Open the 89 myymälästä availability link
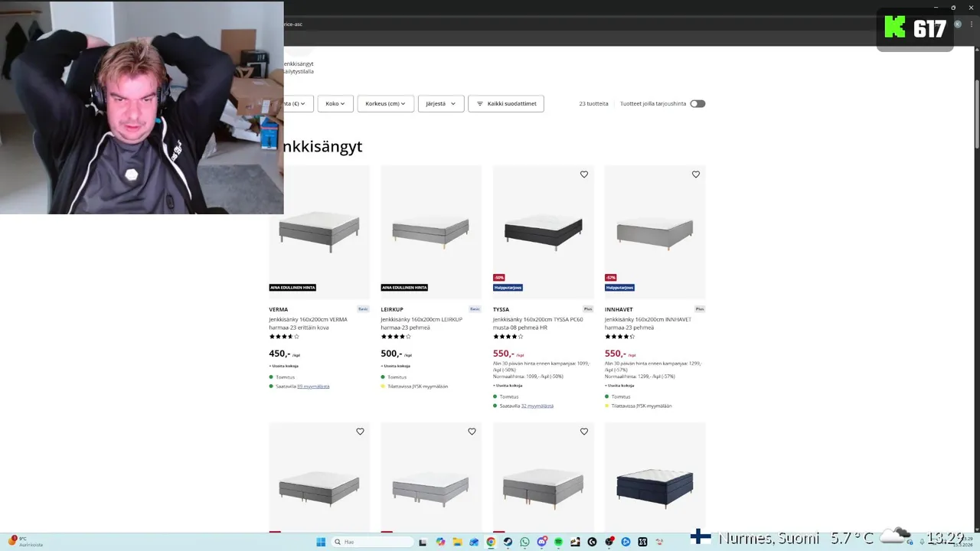The image size is (980, 551). (313, 386)
